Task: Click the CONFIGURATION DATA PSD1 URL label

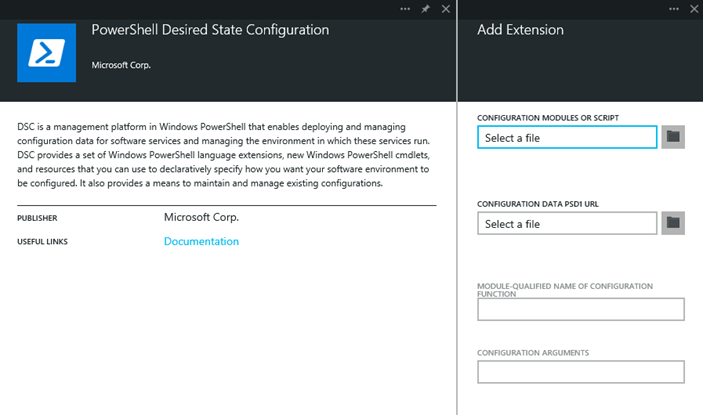Action: (538, 204)
